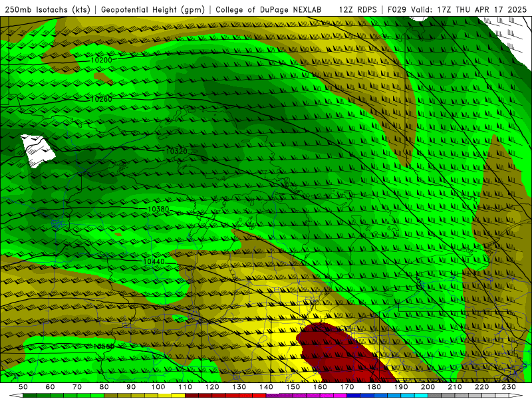Click the 10260 height contour label

click(102, 99)
